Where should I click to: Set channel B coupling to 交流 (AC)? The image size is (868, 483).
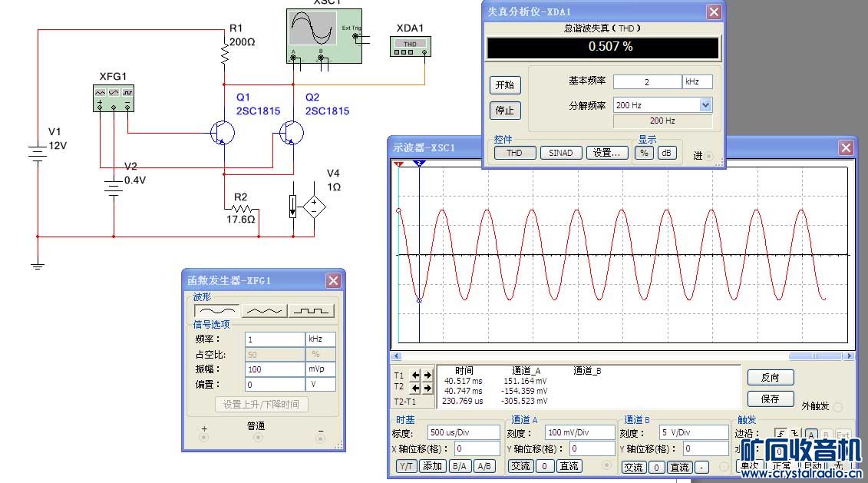pyautogui.click(x=633, y=468)
